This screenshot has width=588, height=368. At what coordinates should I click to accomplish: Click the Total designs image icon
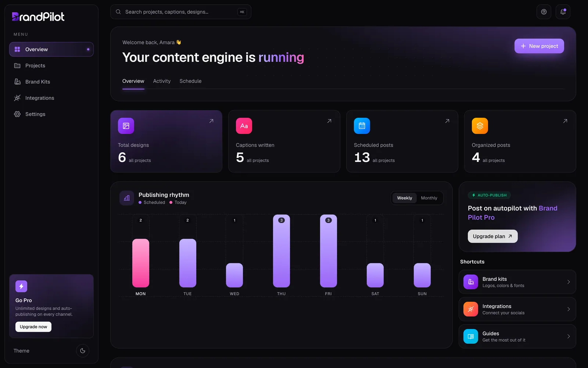pos(126,126)
